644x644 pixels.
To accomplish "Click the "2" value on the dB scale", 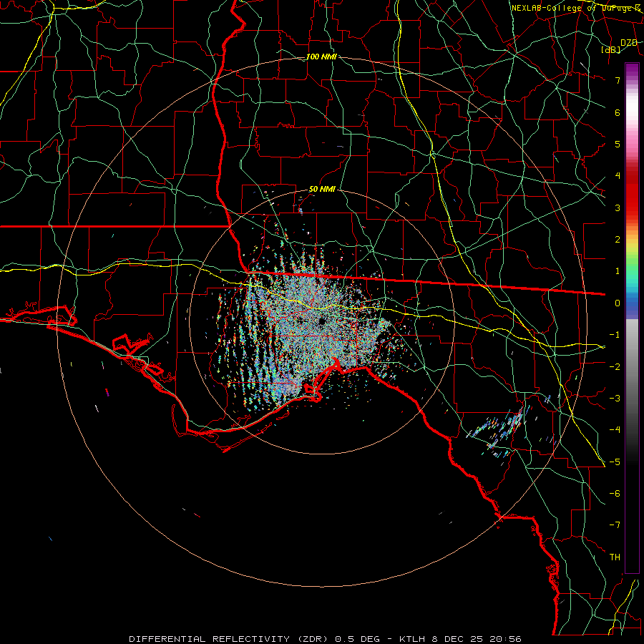I will point(618,240).
